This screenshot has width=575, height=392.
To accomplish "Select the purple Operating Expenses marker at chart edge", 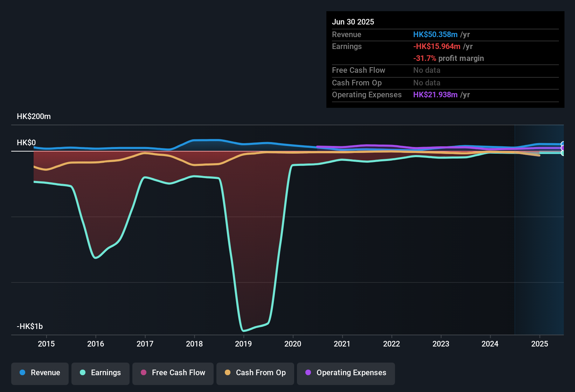I will click(562, 148).
